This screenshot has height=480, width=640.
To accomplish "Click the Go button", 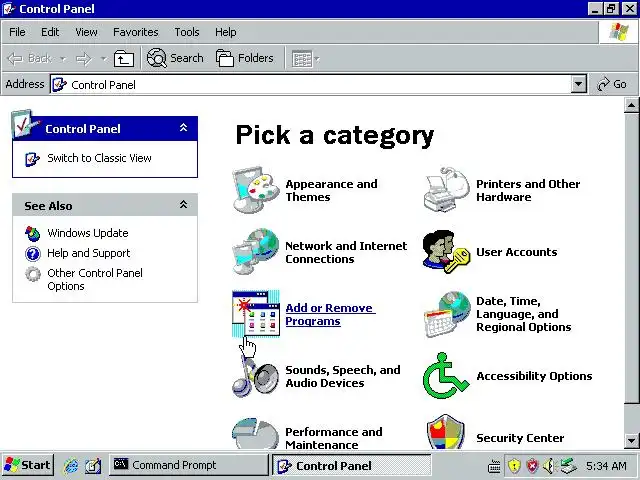I will (x=611, y=84).
